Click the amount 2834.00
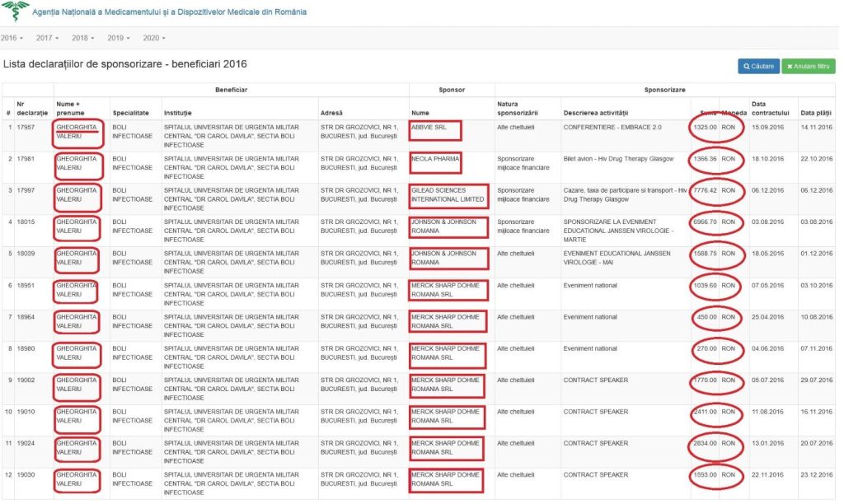This screenshot has height=504, width=844. 706,444
